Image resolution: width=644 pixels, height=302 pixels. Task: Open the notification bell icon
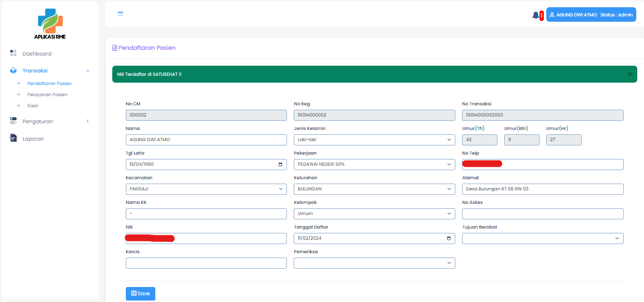(x=536, y=15)
